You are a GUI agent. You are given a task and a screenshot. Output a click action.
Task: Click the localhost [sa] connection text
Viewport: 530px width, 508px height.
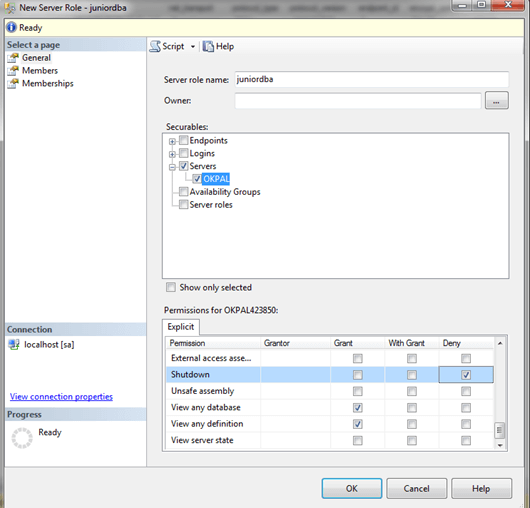click(49, 344)
